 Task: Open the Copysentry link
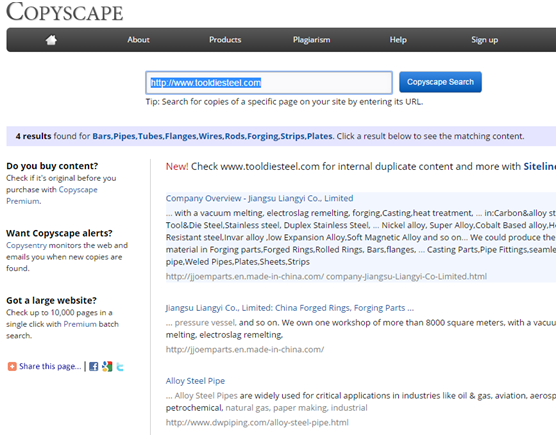coord(26,245)
